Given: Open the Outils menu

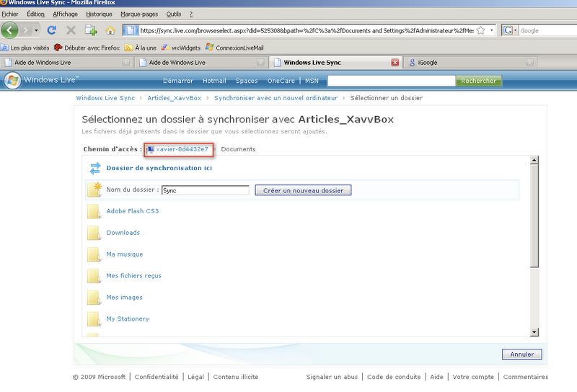Looking at the screenshot, I should tap(174, 14).
